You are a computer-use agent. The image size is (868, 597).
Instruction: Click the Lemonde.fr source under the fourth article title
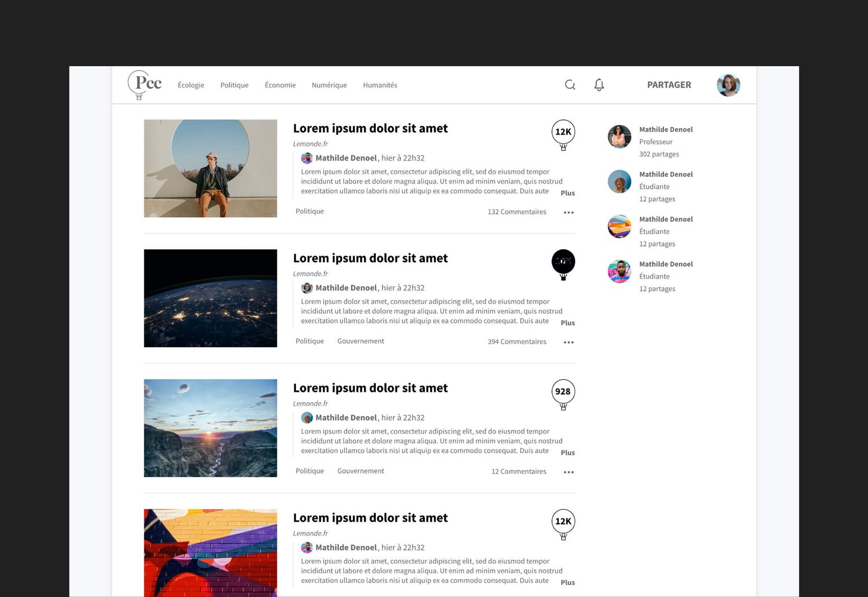[x=310, y=534]
